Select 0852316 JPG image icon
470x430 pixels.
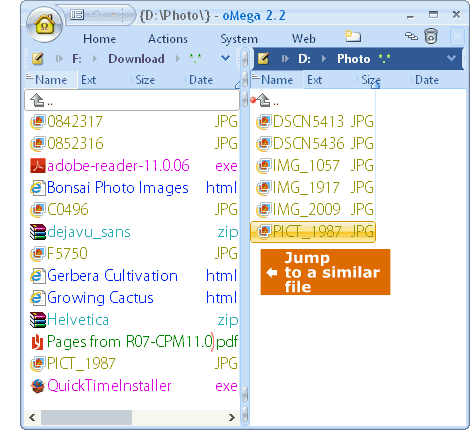(x=38, y=143)
